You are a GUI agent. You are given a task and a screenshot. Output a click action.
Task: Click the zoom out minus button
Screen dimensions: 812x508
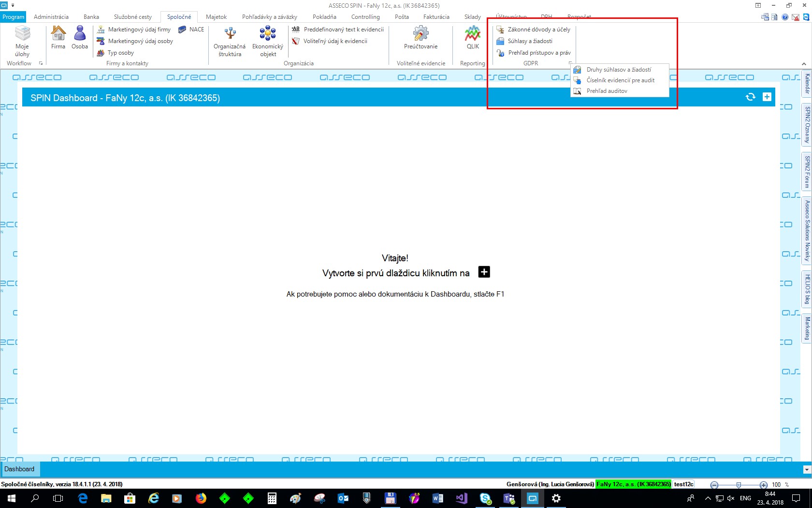pyautogui.click(x=714, y=485)
